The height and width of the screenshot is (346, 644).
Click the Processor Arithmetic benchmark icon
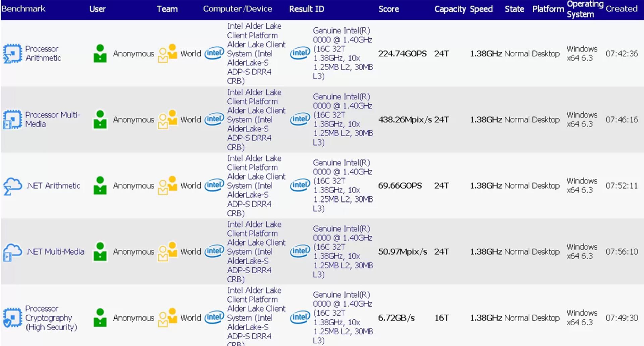point(12,53)
